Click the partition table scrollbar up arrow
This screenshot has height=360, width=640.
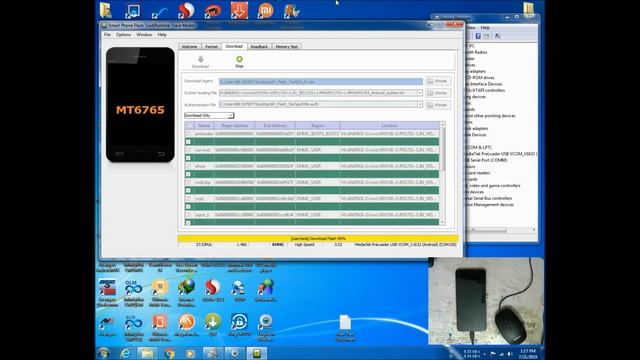pos(442,124)
